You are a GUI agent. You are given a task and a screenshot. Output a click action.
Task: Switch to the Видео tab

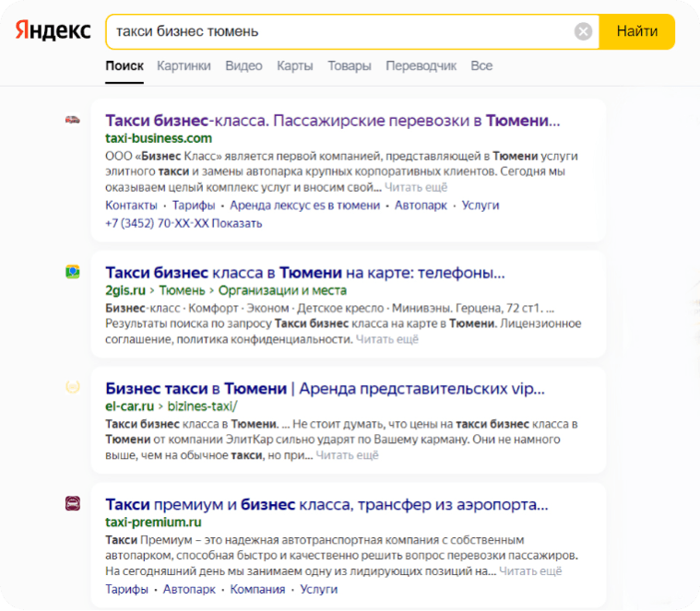tap(243, 66)
